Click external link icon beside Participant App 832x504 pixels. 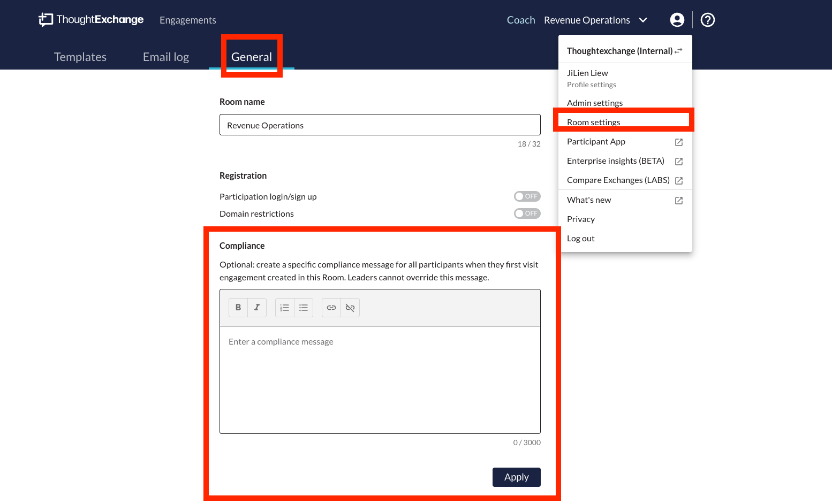(x=679, y=142)
